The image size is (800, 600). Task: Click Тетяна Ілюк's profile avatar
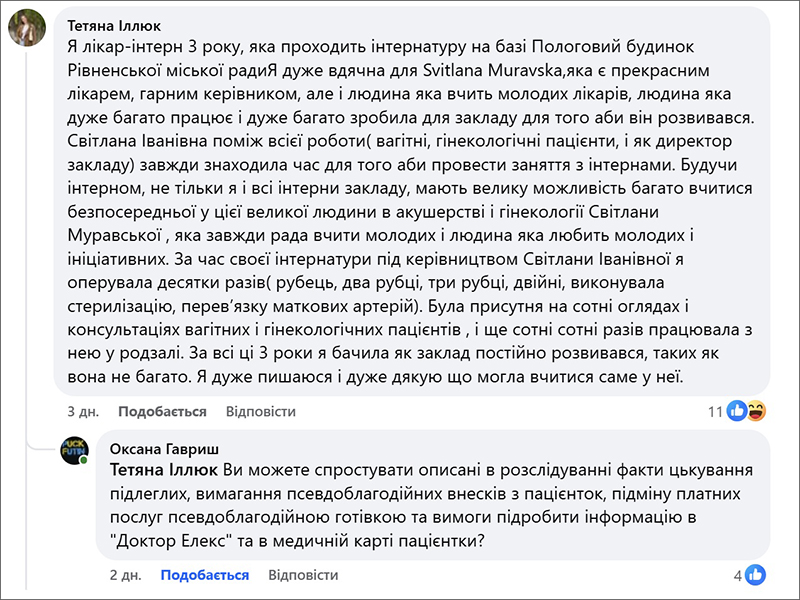point(27,27)
